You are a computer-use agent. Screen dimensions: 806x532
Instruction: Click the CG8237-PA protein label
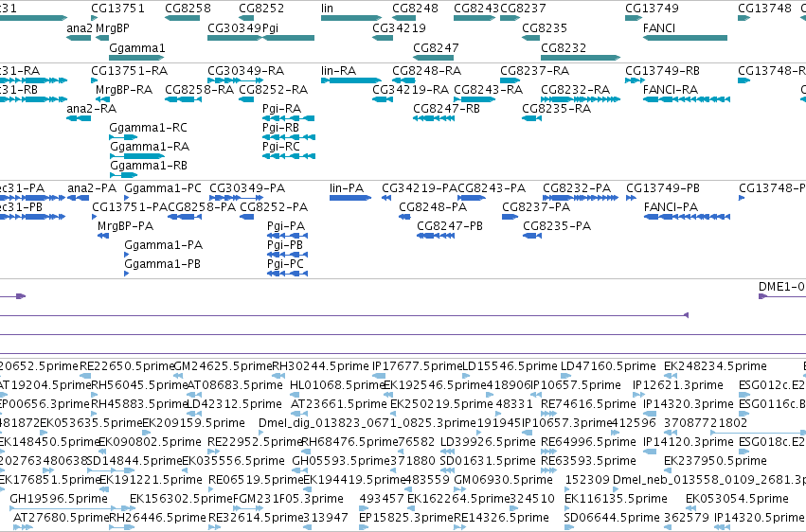coord(536,207)
